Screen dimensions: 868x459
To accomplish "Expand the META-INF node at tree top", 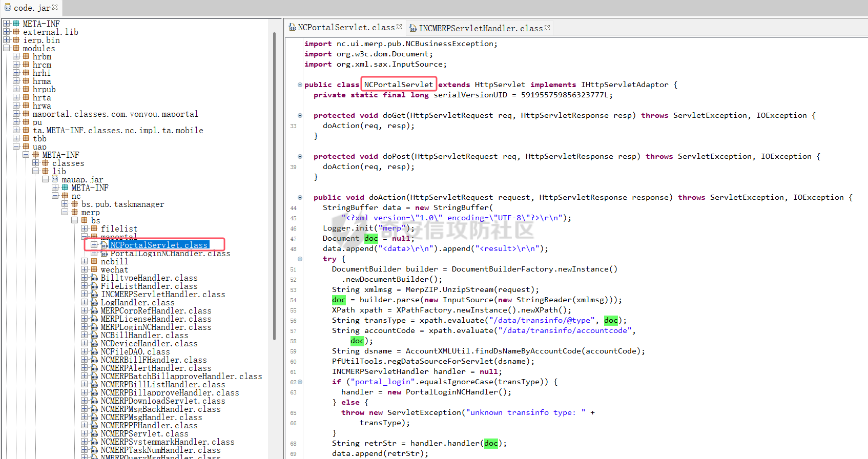I will 6,24.
